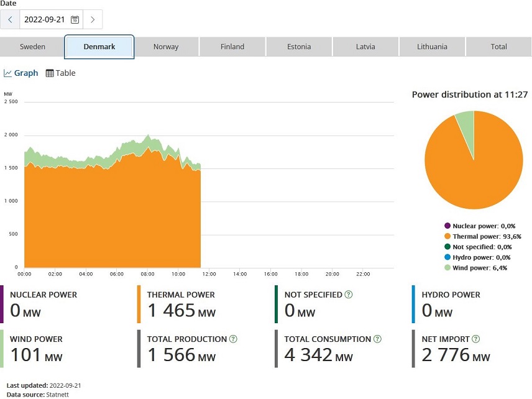This screenshot has width=532, height=399.
Task: Click the green wind slice of pie chart
Action: click(467, 129)
